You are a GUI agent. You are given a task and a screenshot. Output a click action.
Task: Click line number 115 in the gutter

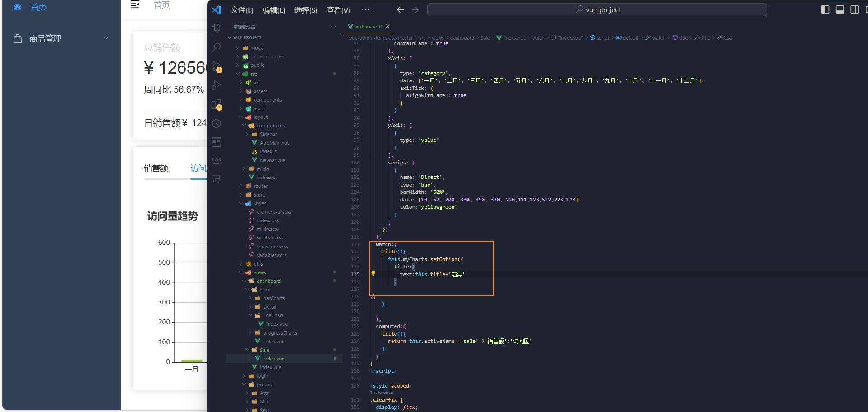click(355, 274)
